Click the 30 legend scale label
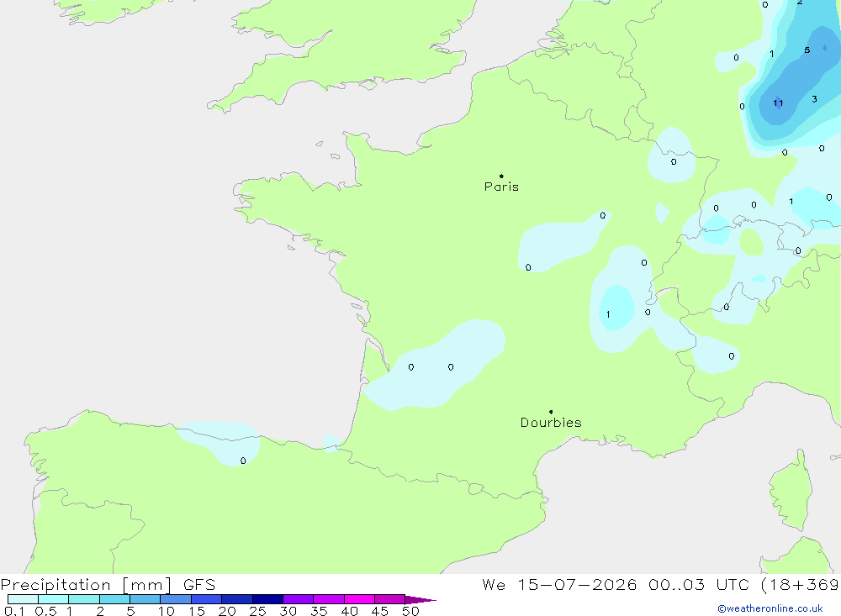841x616 pixels. [288, 611]
